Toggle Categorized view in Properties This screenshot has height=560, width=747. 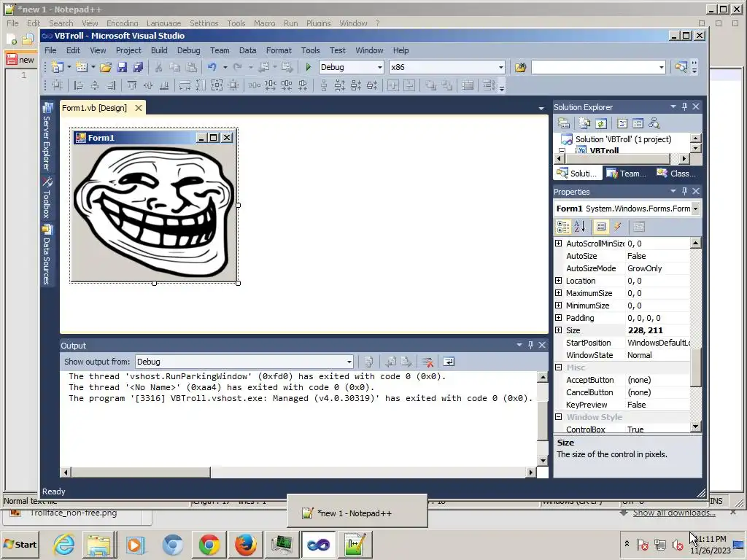coord(563,227)
